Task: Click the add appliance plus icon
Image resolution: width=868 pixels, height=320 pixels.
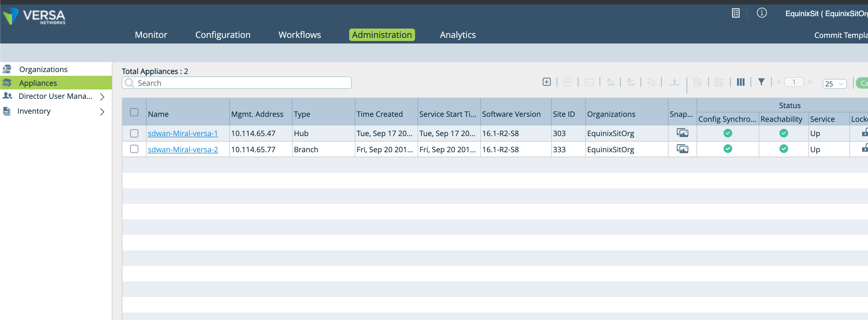Action: point(546,82)
